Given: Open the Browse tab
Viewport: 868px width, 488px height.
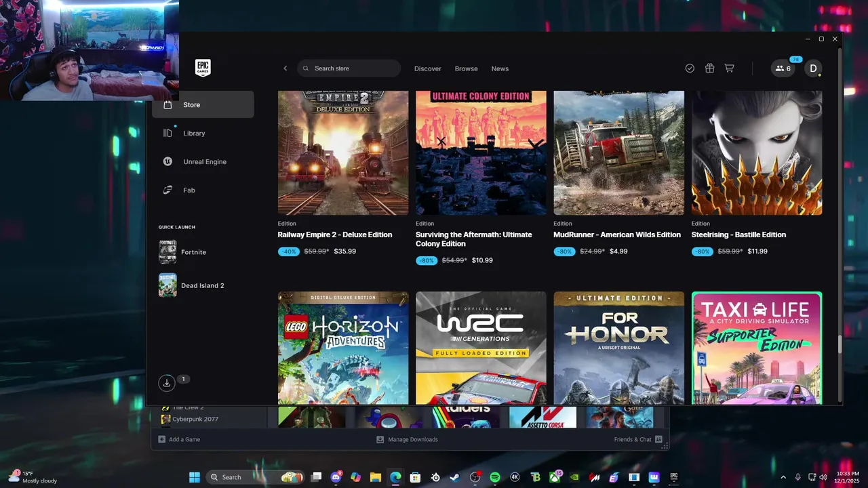Looking at the screenshot, I should click(467, 68).
